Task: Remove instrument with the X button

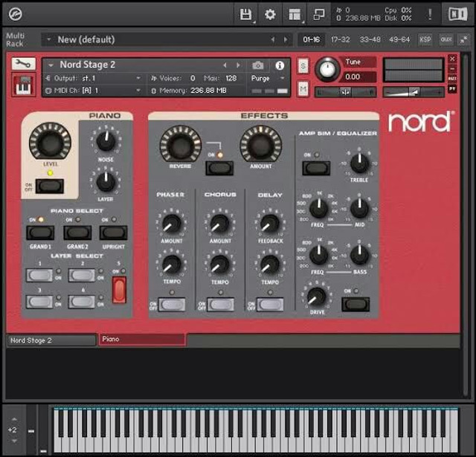Action: coord(452,59)
